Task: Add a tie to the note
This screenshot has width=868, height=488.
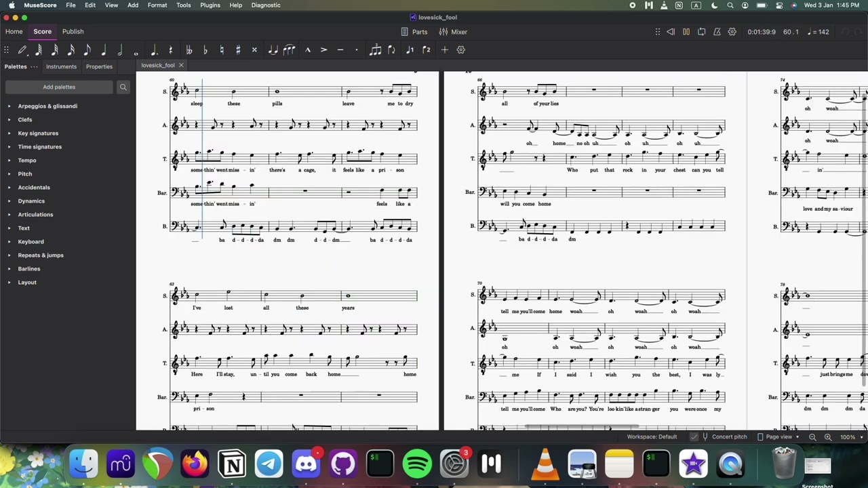Action: [x=273, y=49]
